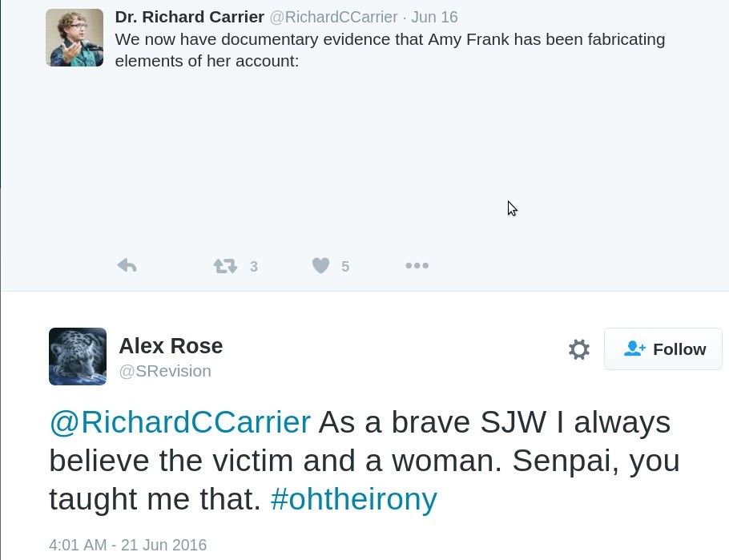Open the three-dot more options menu
The image size is (729, 560).
point(417,266)
